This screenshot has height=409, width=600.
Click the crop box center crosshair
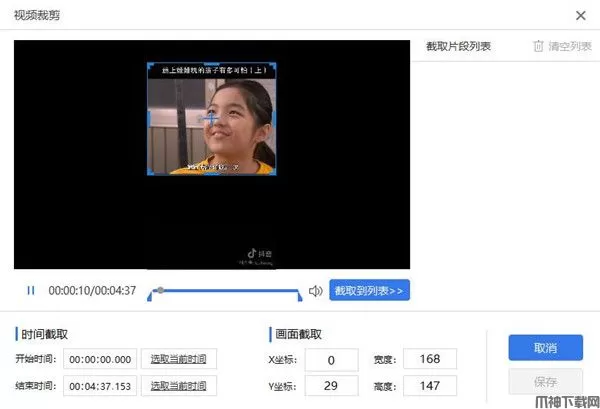[211, 119]
